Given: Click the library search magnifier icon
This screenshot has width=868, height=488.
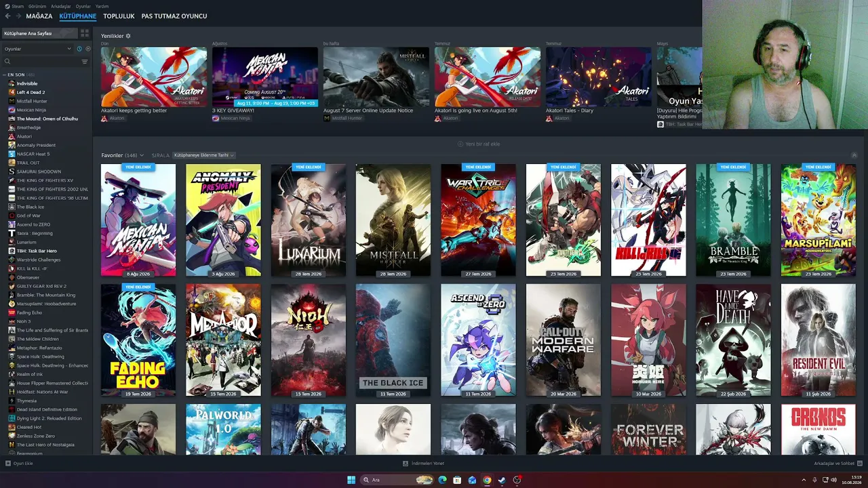Looking at the screenshot, I should [7, 62].
